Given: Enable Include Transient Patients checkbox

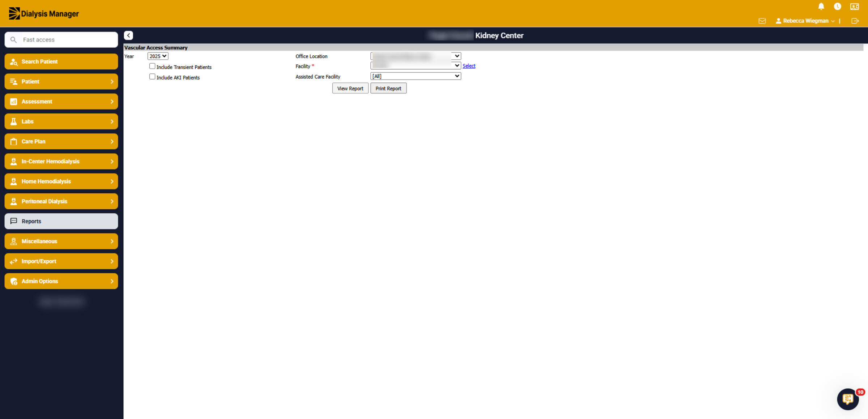Looking at the screenshot, I should (152, 66).
